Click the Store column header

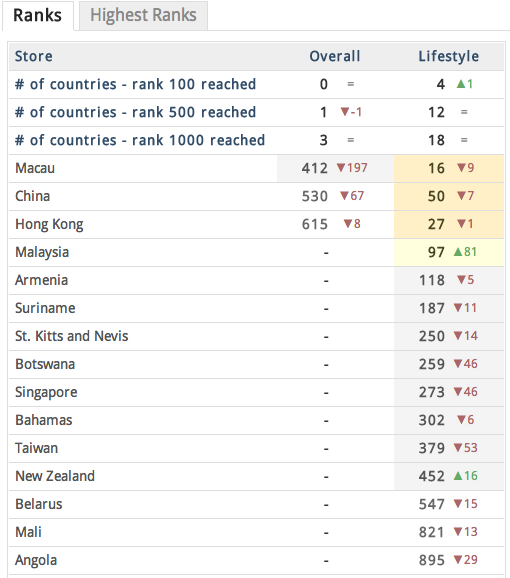[x=34, y=56]
